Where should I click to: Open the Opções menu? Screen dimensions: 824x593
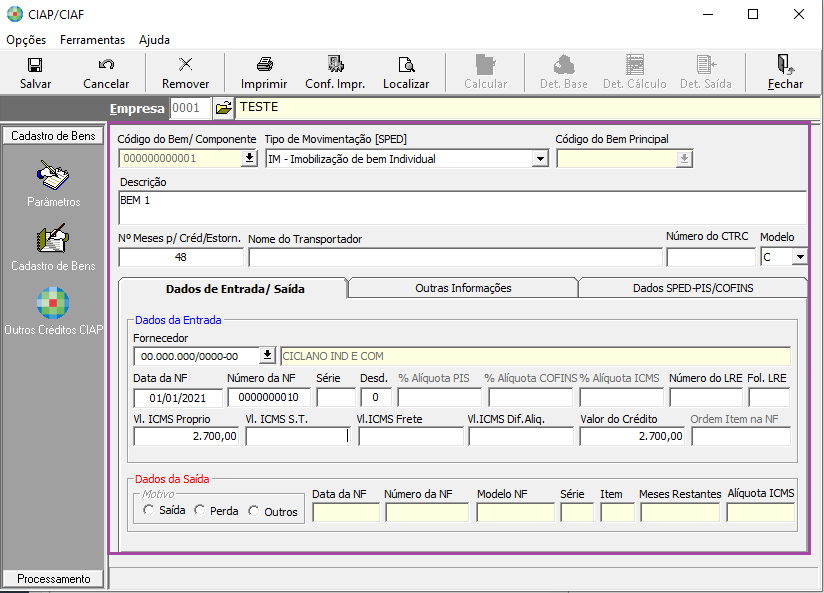coord(26,40)
